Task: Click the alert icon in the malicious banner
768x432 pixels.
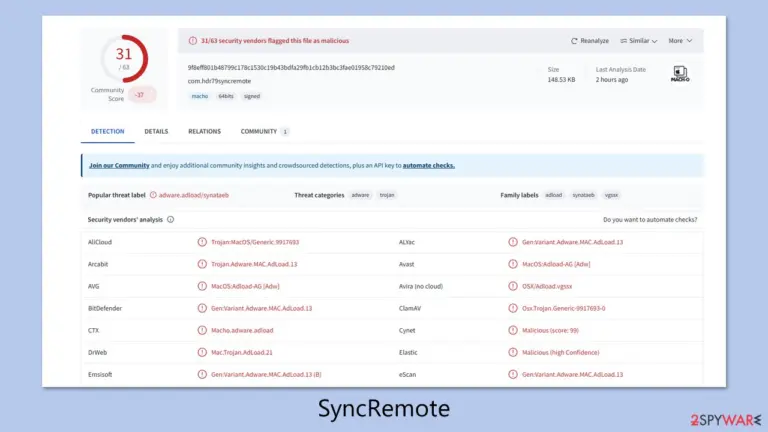Action: coord(192,41)
